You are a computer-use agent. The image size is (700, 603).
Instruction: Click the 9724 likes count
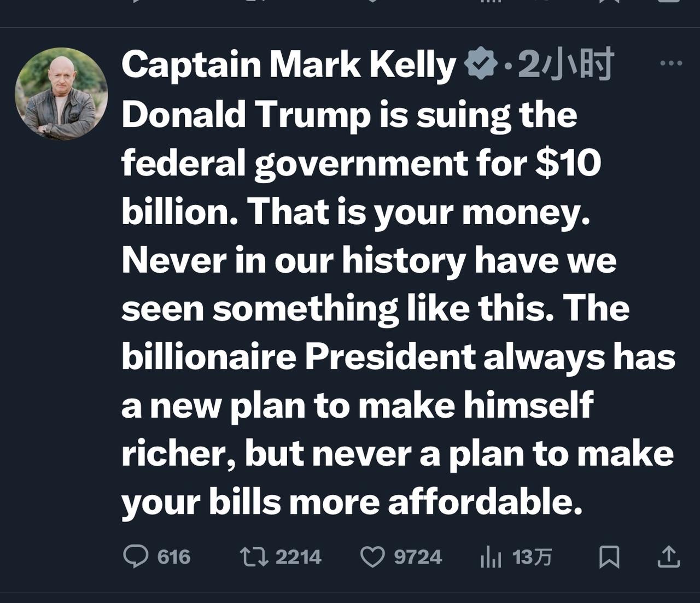pyautogui.click(x=418, y=557)
